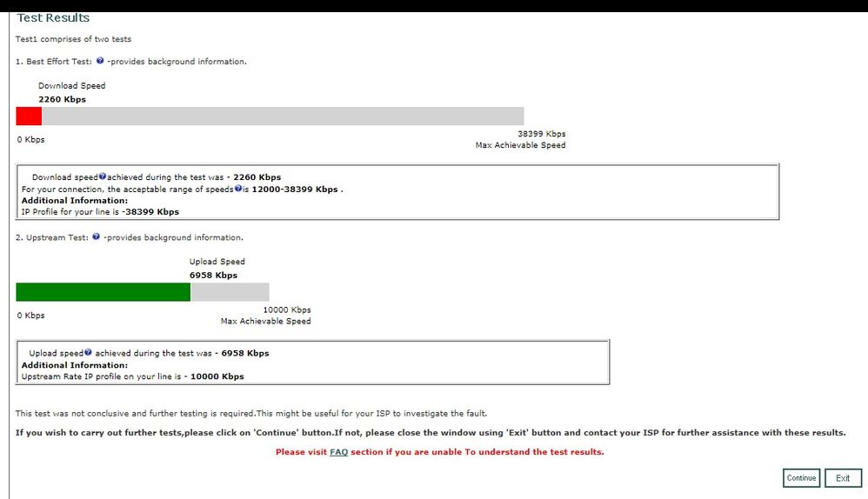Click grey unfilled portion of upload bar
Image resolution: width=868 pixels, height=499 pixels.
[230, 292]
